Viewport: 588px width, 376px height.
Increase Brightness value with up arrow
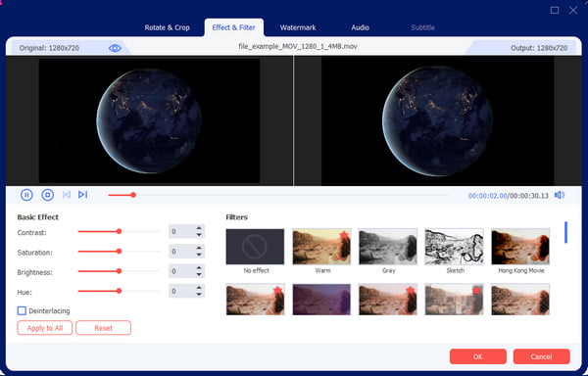(x=199, y=268)
